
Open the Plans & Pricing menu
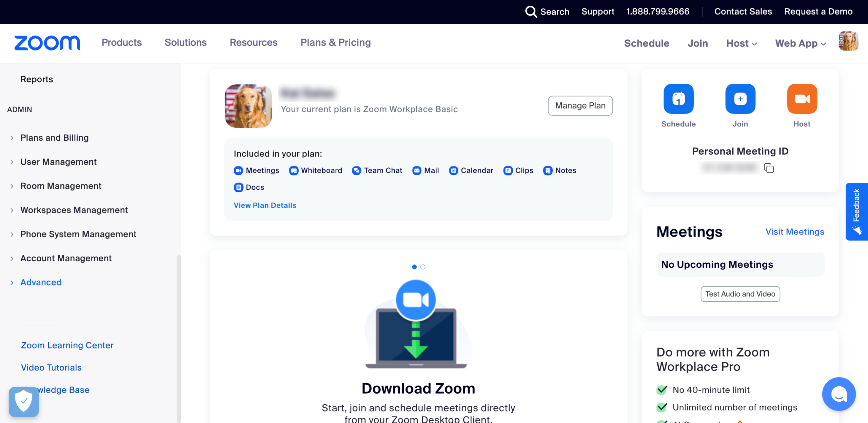pyautogui.click(x=335, y=42)
